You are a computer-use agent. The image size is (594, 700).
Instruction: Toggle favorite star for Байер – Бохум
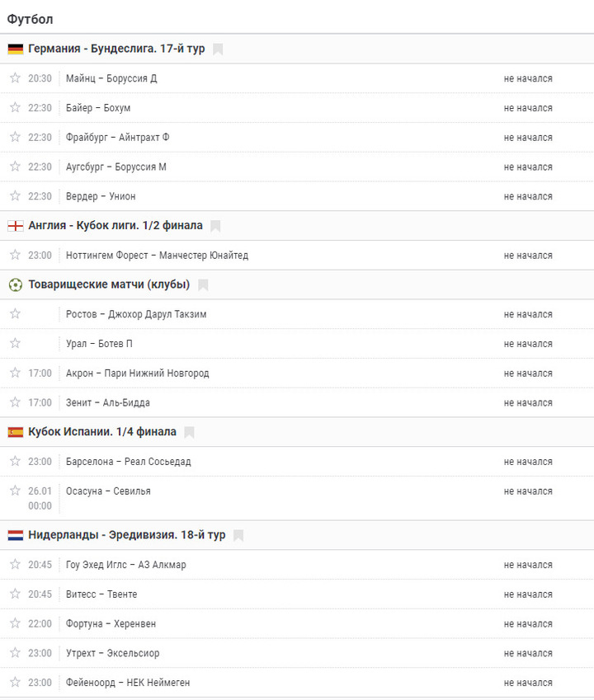click(x=15, y=107)
